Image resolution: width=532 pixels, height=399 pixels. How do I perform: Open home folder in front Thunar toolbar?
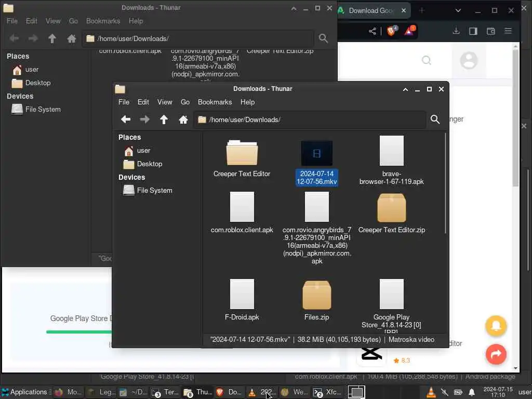point(183,119)
